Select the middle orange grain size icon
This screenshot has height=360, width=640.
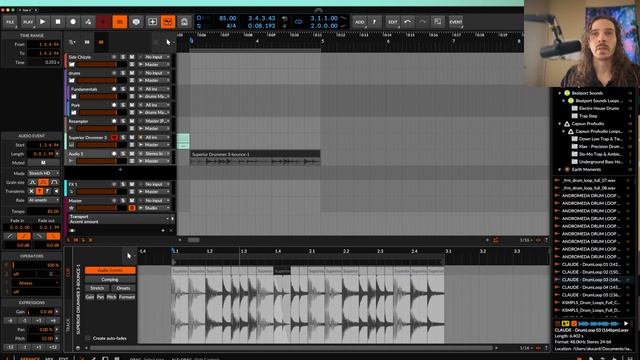click(x=43, y=182)
